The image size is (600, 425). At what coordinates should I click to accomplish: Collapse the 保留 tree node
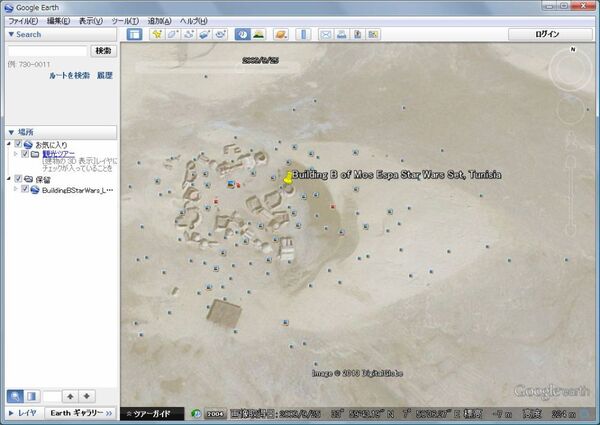click(8, 179)
